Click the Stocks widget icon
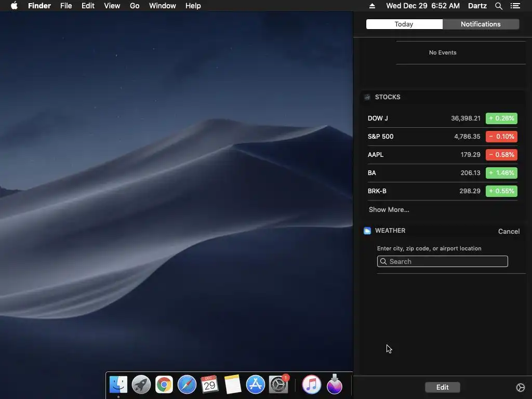 pyautogui.click(x=367, y=97)
